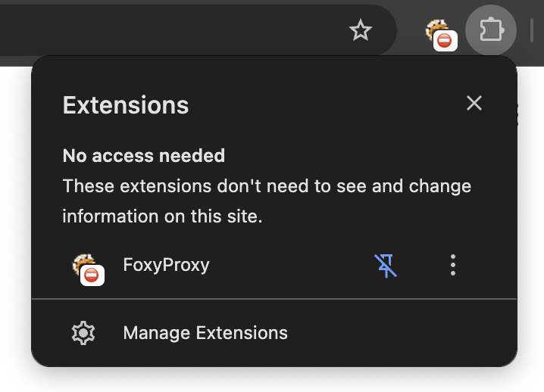Toggle the Extensions puzzle piece button
544x392 pixels.
(491, 30)
